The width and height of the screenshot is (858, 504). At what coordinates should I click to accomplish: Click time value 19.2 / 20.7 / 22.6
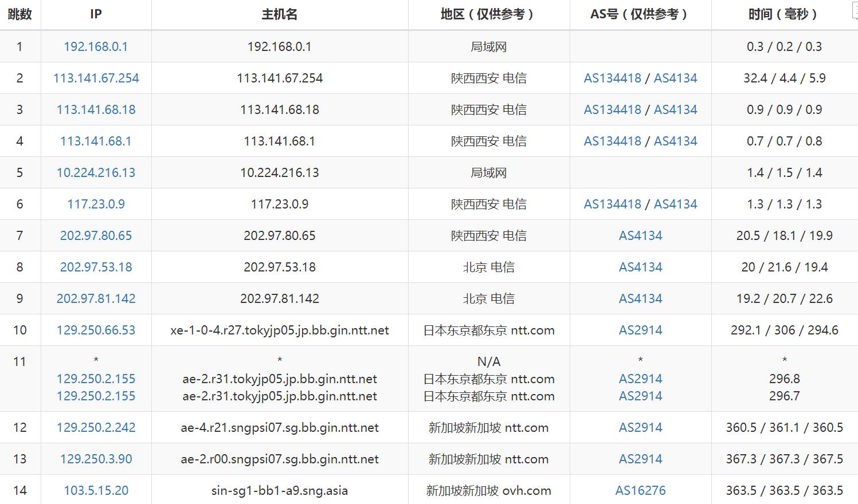pyautogui.click(x=784, y=299)
